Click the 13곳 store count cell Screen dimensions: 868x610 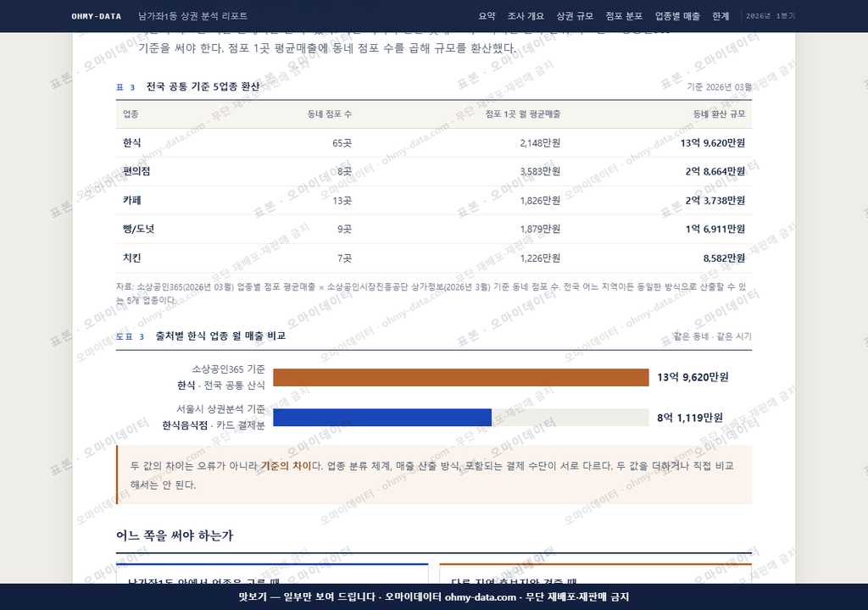(x=342, y=200)
